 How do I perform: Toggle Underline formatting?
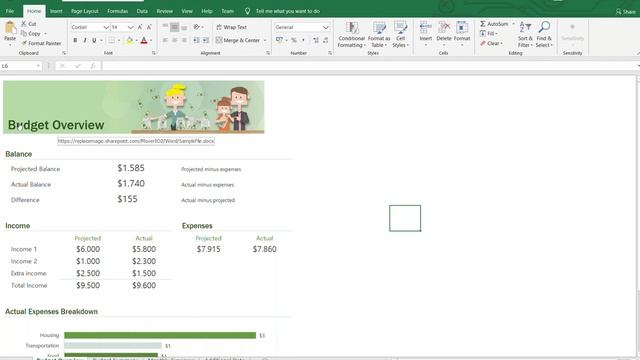coord(94,40)
